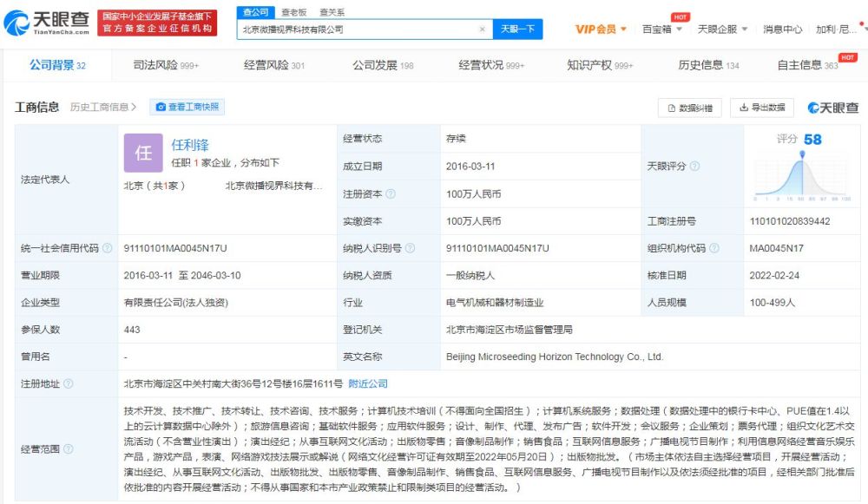Click the 组织机构代码 value MA0045N17
Screen dimensions: 868x504
tap(777, 248)
